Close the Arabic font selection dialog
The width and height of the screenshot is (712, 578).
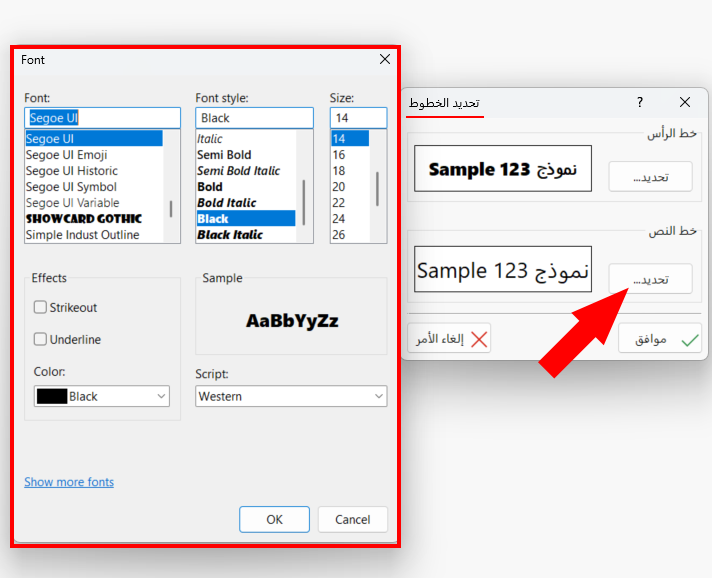click(685, 102)
